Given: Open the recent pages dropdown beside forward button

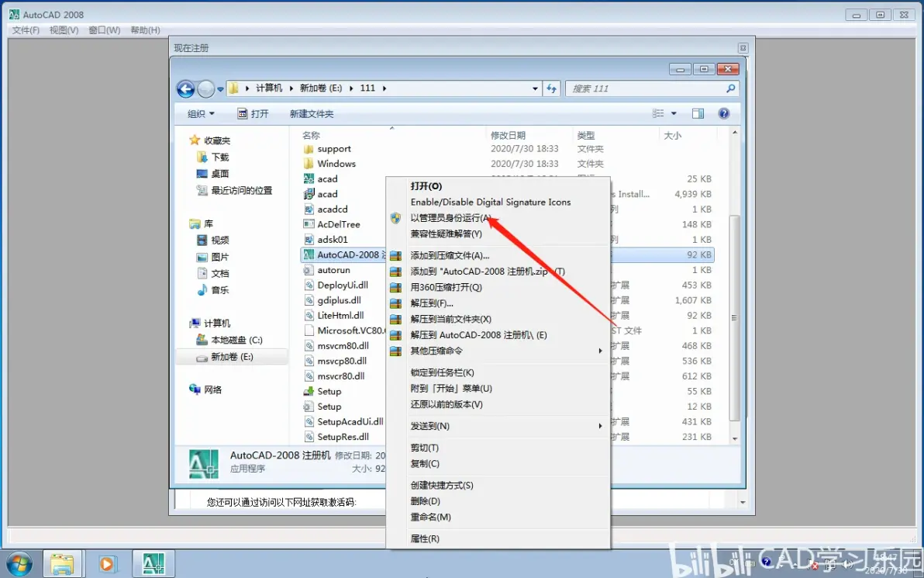Looking at the screenshot, I should coord(220,90).
